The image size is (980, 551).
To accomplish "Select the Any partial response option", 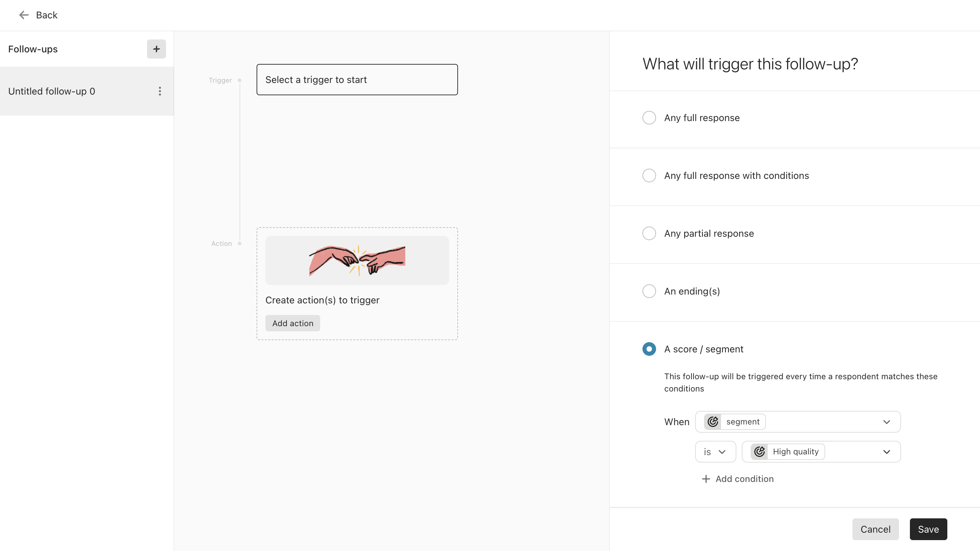I will [650, 233].
